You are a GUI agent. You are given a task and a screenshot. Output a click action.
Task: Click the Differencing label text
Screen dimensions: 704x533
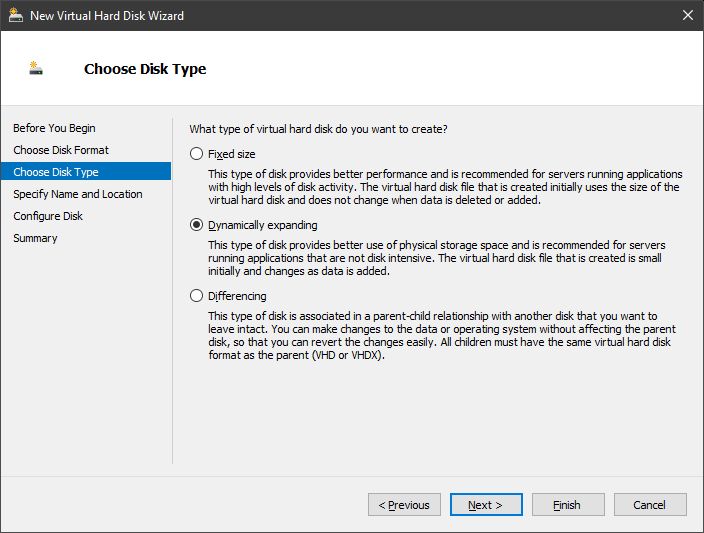point(237,296)
